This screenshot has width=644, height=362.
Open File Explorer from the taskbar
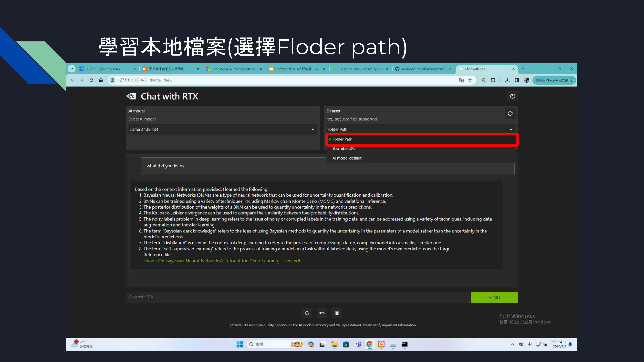click(334, 344)
